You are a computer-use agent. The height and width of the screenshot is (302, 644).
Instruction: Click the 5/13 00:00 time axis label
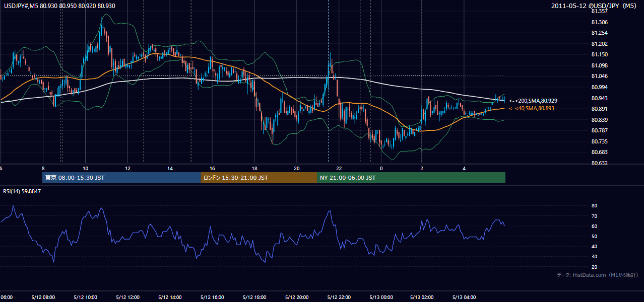point(381,297)
